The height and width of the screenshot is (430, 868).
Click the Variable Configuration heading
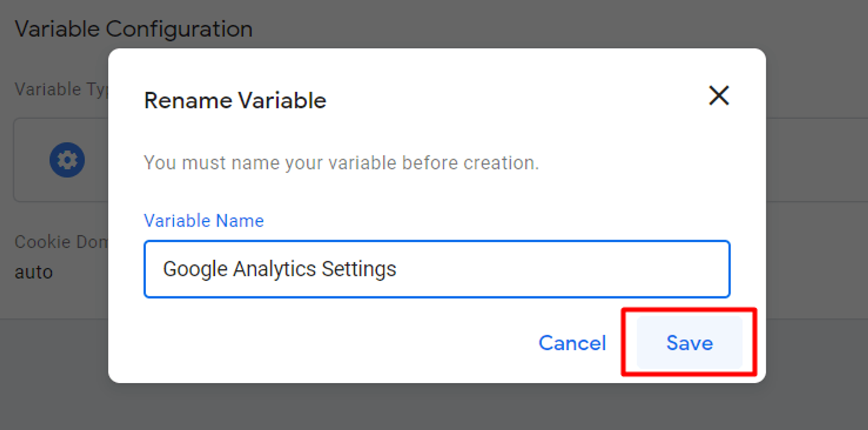pos(134,30)
